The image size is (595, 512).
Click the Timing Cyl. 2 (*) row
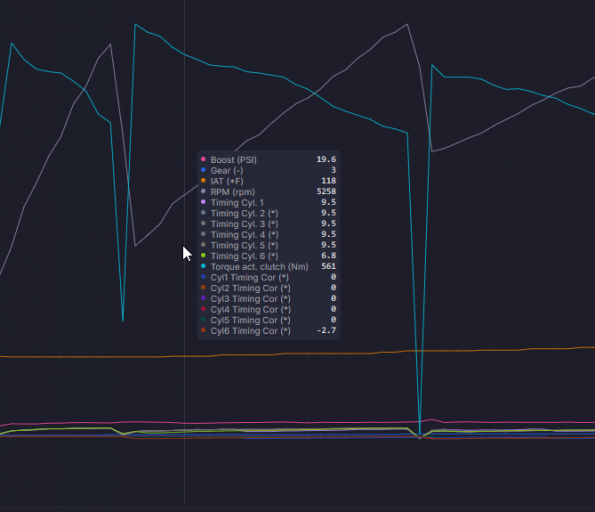coord(269,213)
